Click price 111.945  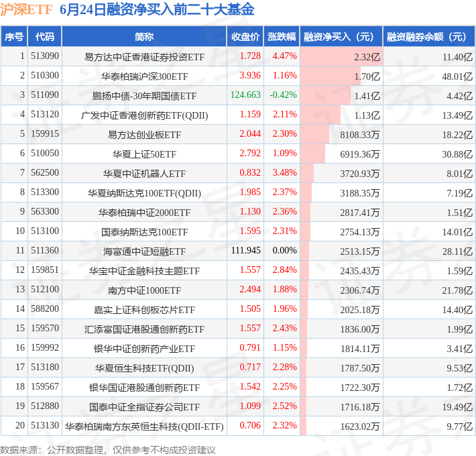click(x=246, y=251)
